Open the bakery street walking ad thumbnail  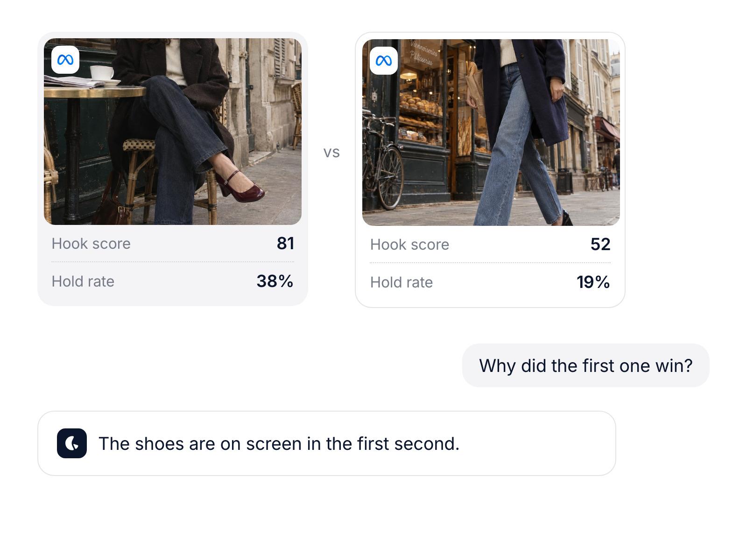coord(491,133)
